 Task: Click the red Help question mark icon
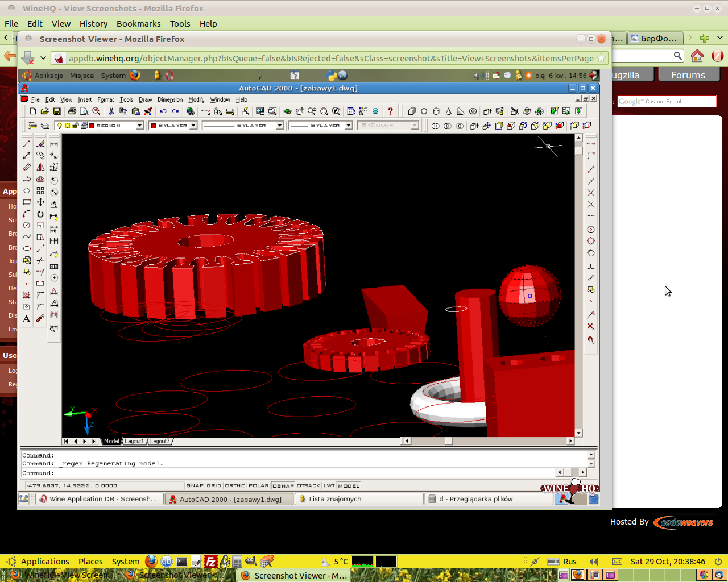point(390,111)
